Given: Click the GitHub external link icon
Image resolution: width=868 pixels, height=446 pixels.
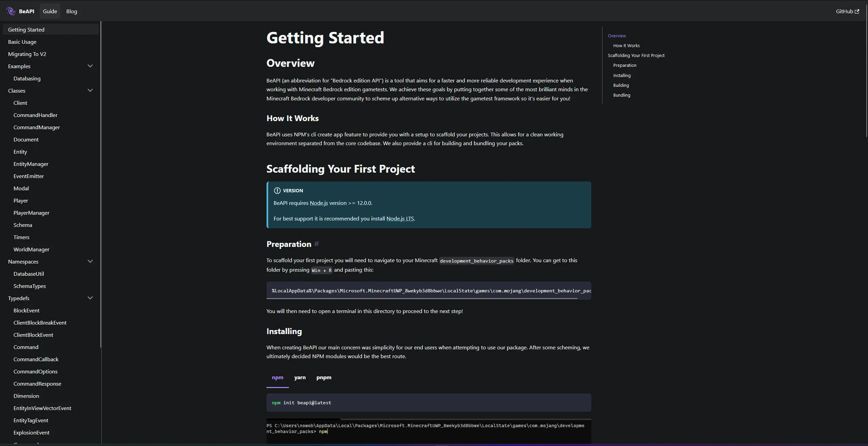Looking at the screenshot, I should (857, 12).
